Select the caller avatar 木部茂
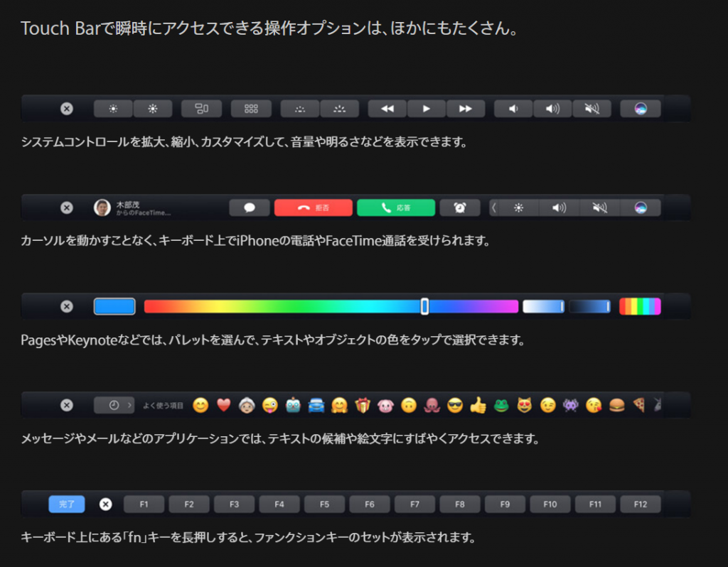This screenshot has width=728, height=567. coord(102,207)
